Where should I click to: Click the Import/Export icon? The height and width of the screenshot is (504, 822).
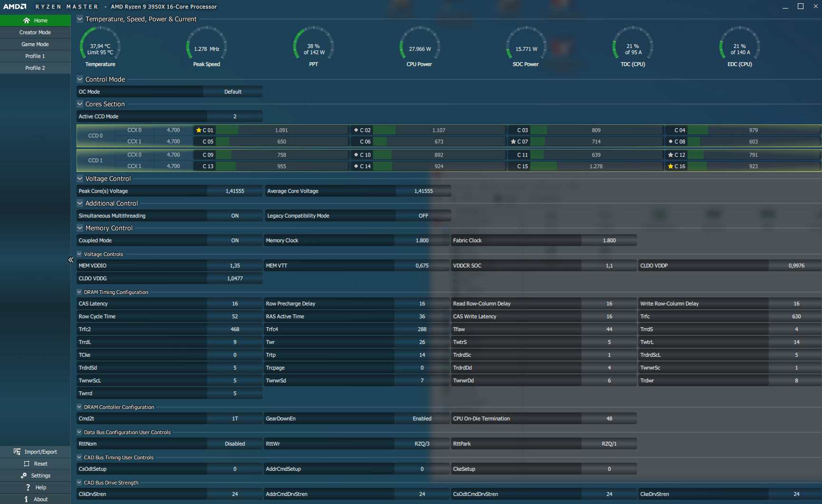pos(17,452)
